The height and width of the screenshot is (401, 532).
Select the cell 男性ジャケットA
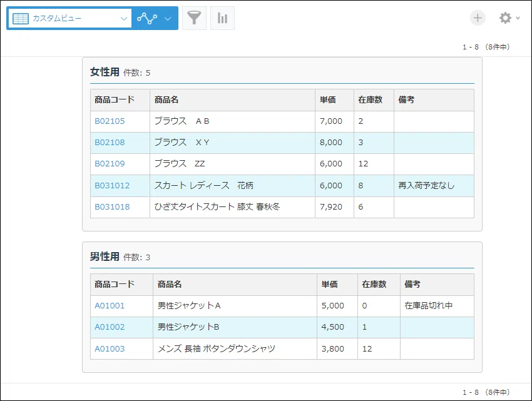click(x=235, y=306)
